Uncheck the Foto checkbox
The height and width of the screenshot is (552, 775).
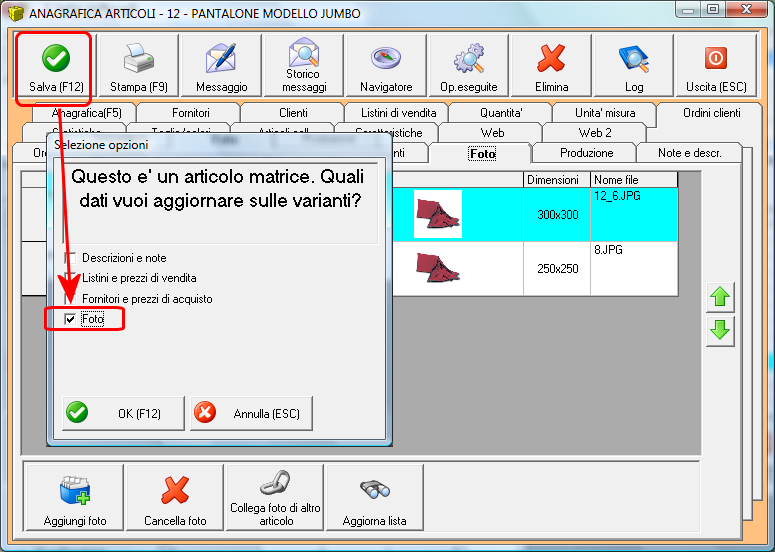71,319
